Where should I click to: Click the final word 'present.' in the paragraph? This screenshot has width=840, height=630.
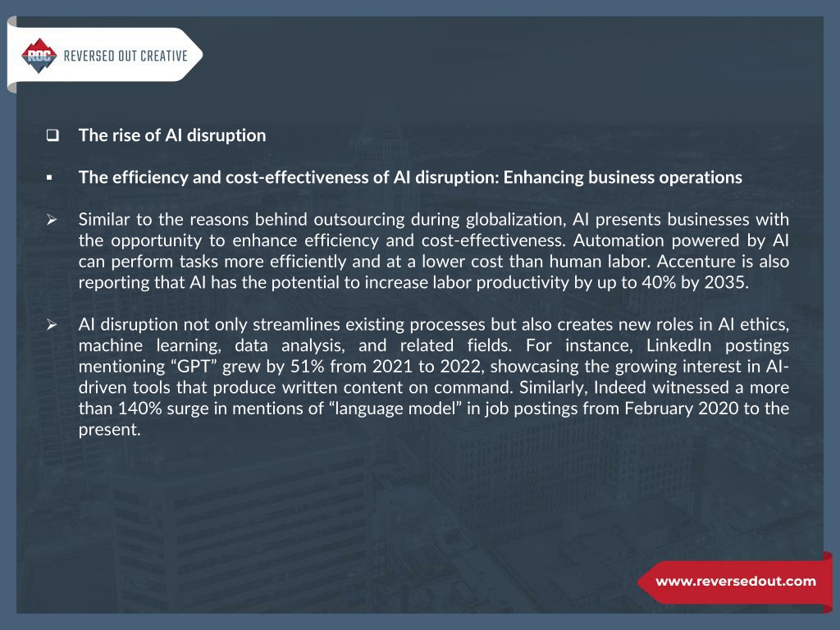(109, 430)
